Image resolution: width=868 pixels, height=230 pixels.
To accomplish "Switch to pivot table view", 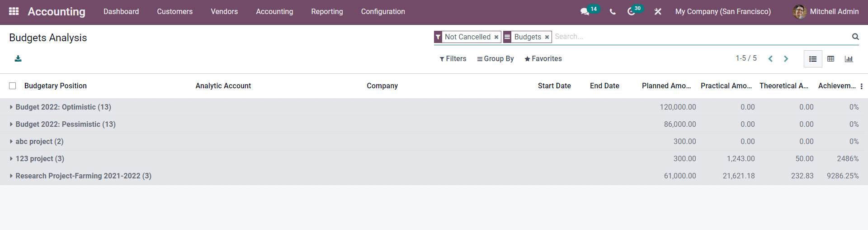I will (x=830, y=59).
